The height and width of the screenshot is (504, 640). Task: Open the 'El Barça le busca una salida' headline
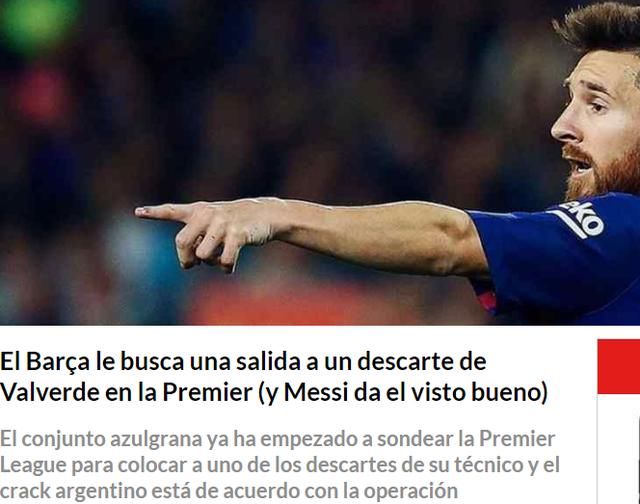[273, 377]
